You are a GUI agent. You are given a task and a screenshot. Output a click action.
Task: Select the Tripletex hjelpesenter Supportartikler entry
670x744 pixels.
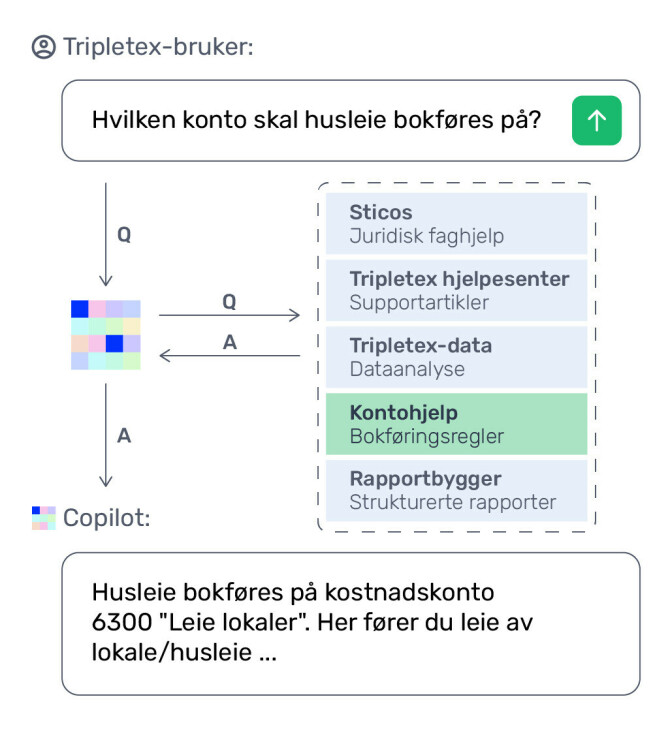[455, 290]
